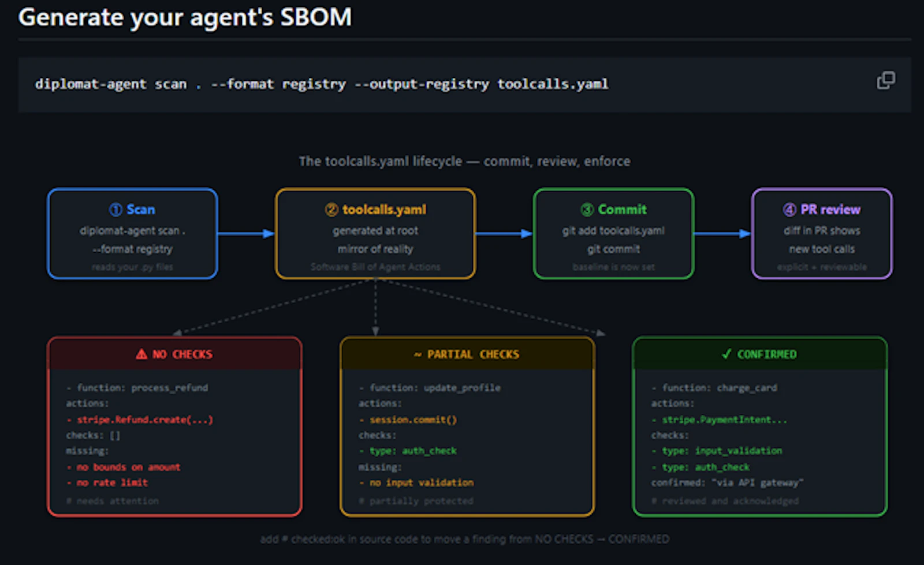Click the 'CONFIRMED' header label
This screenshot has width=924, height=565.
tap(766, 354)
